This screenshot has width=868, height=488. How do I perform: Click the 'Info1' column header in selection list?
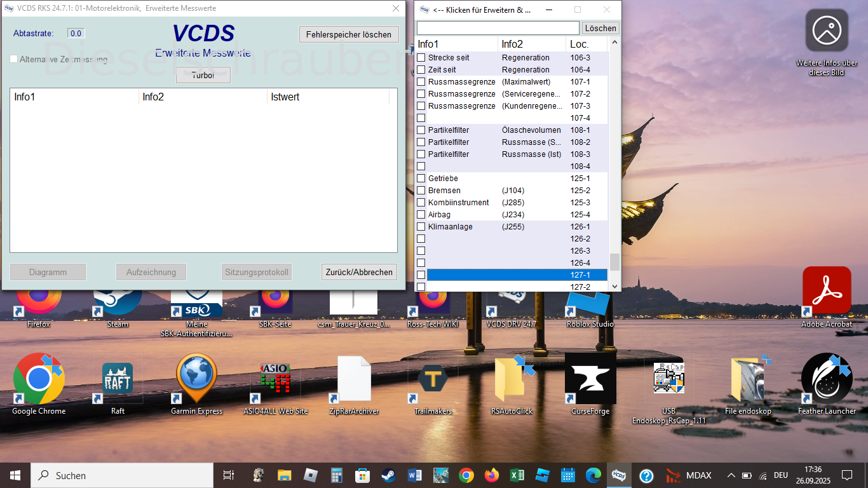[456, 44]
